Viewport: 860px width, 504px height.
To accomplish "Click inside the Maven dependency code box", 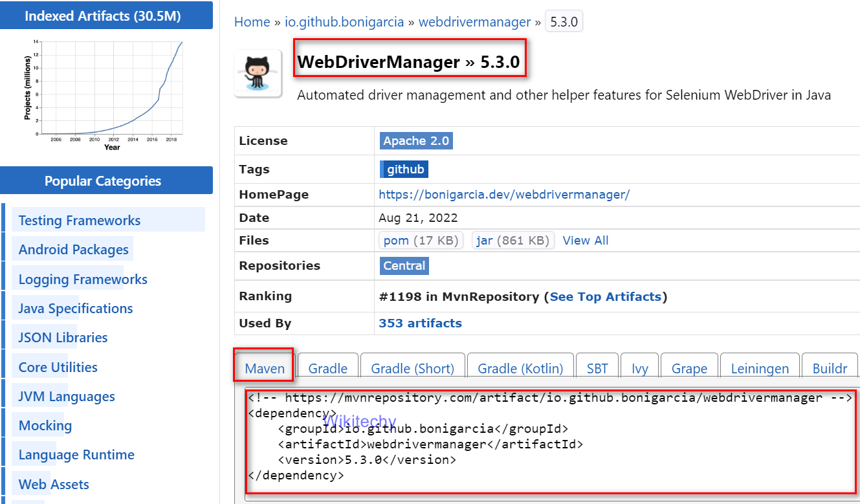I will point(550,446).
